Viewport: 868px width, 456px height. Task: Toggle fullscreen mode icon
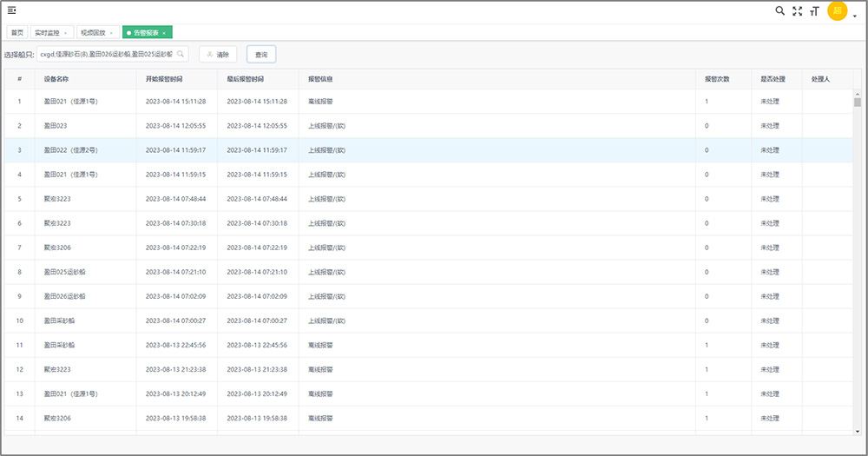tap(797, 11)
